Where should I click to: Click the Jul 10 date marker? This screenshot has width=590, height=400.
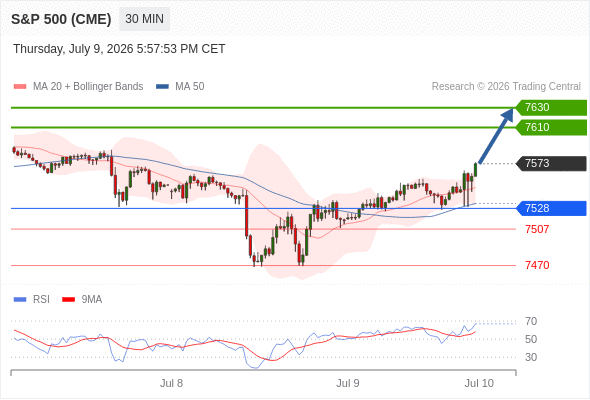[x=479, y=383]
